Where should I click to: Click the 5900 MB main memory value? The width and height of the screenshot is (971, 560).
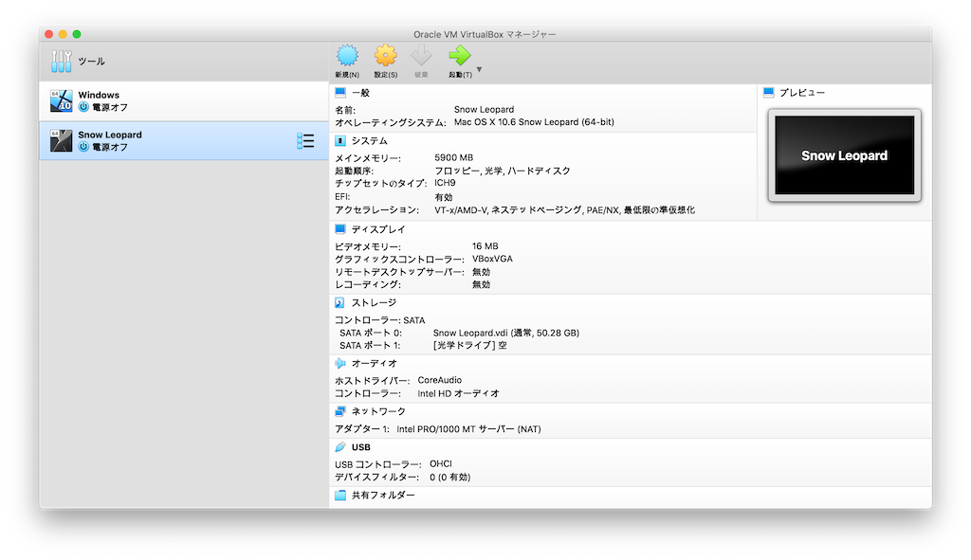pos(454,158)
